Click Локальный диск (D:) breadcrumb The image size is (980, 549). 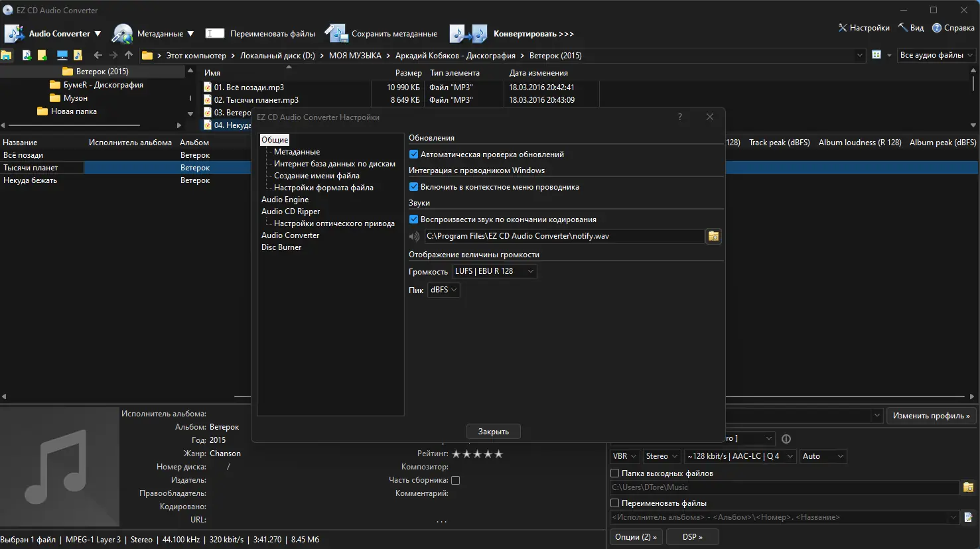point(277,56)
